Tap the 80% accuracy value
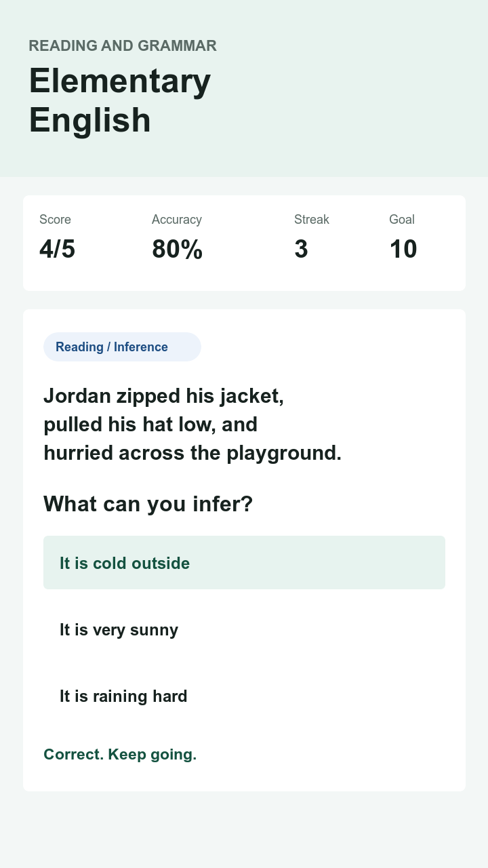 click(x=177, y=249)
